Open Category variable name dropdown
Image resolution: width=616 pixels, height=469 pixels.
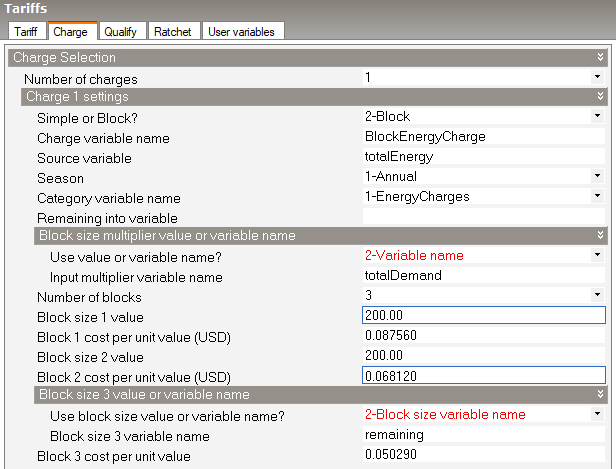point(597,197)
